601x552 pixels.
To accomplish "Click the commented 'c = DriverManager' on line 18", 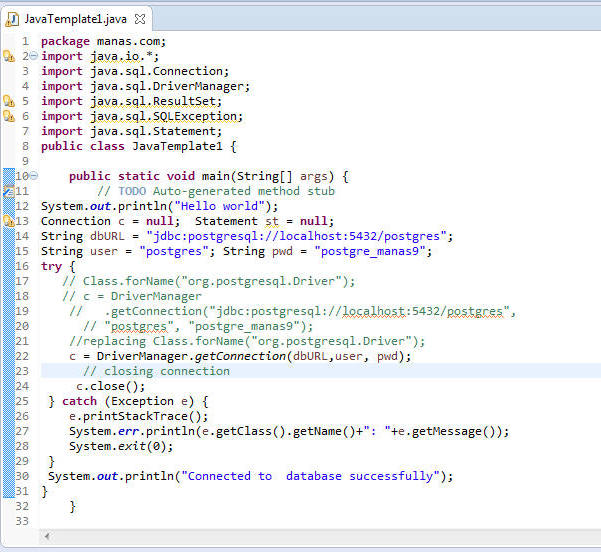I will 132,296.
